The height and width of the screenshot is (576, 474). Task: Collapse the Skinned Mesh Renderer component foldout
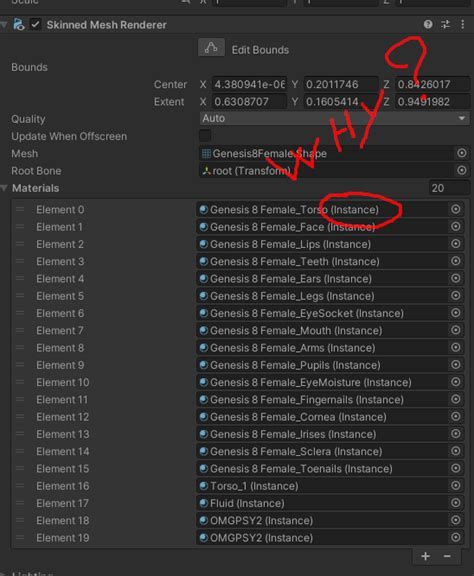(4, 25)
